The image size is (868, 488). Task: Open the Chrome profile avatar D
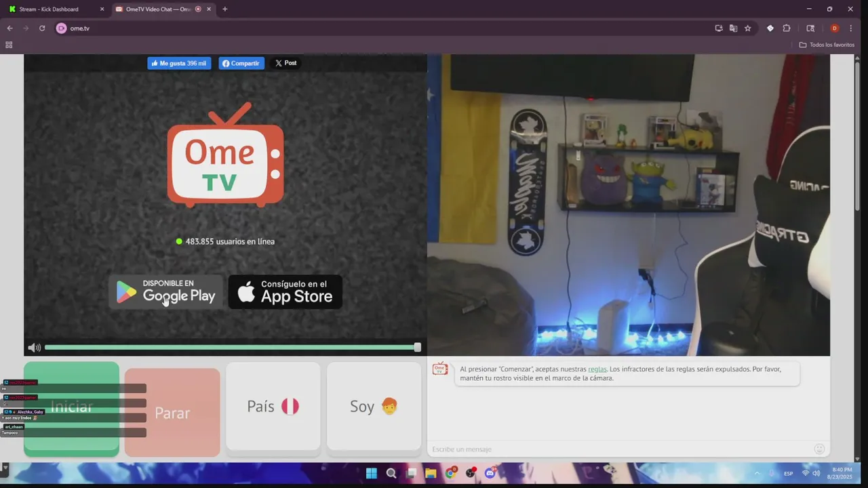coord(835,28)
